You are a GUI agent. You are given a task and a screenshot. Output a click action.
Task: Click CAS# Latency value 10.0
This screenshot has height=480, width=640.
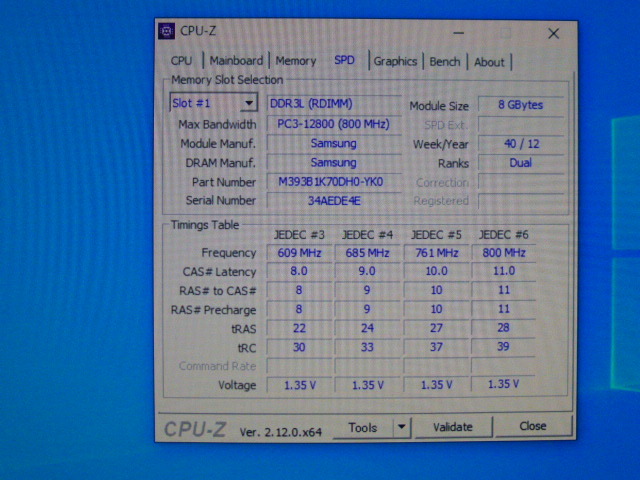tap(436, 271)
